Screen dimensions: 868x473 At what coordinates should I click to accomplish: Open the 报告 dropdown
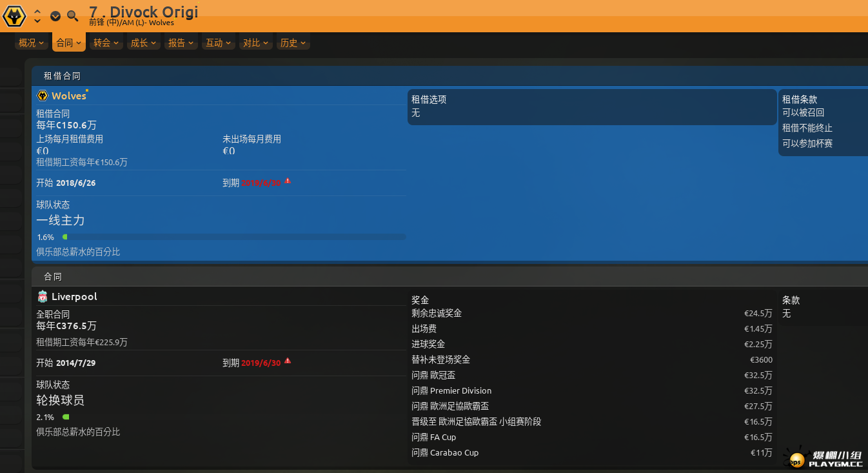click(x=181, y=43)
